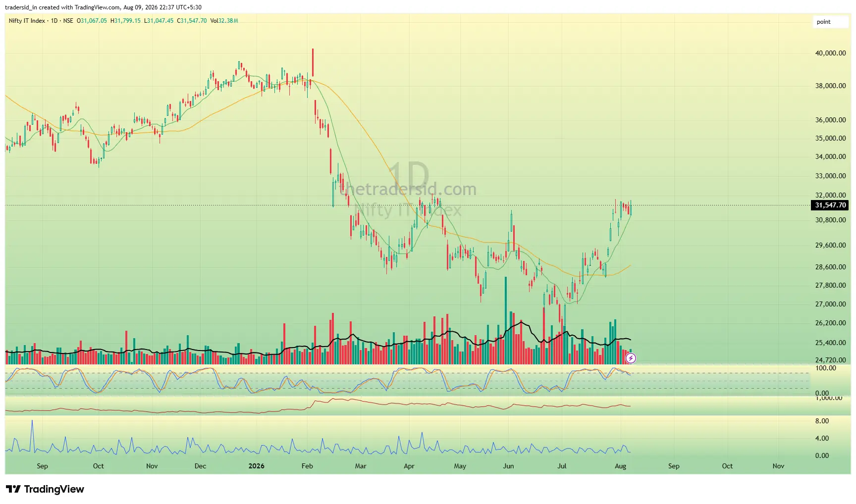Click the Dec label on time axis
The height and width of the screenshot is (504, 856).
pyautogui.click(x=200, y=466)
